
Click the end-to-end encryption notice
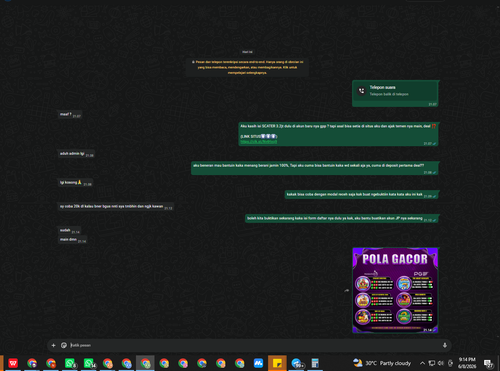tap(247, 67)
